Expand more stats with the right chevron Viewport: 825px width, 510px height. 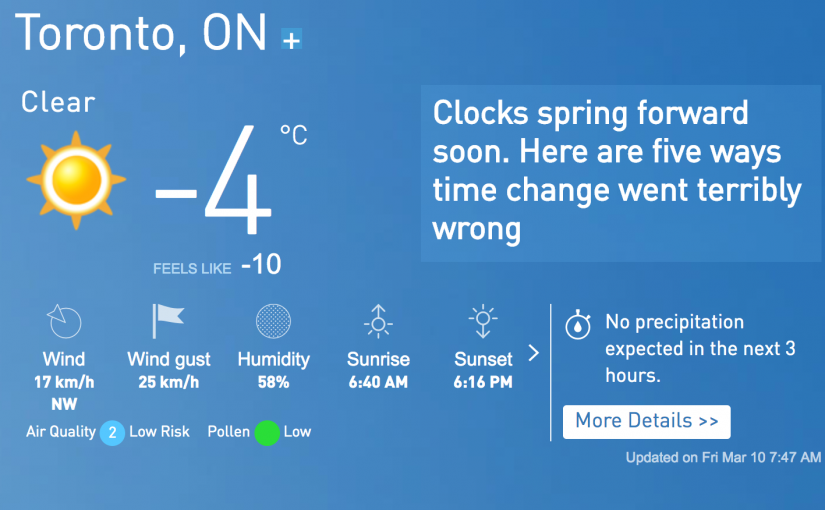(x=534, y=353)
